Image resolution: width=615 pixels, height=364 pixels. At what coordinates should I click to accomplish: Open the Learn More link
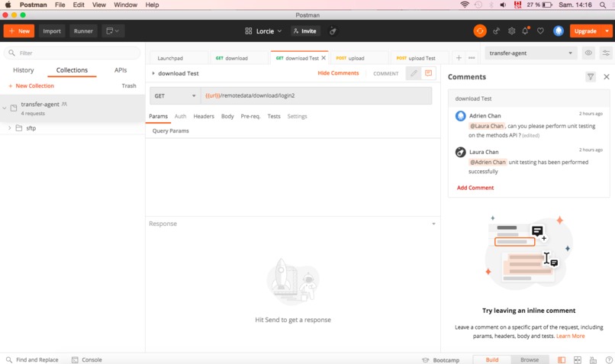(570, 337)
